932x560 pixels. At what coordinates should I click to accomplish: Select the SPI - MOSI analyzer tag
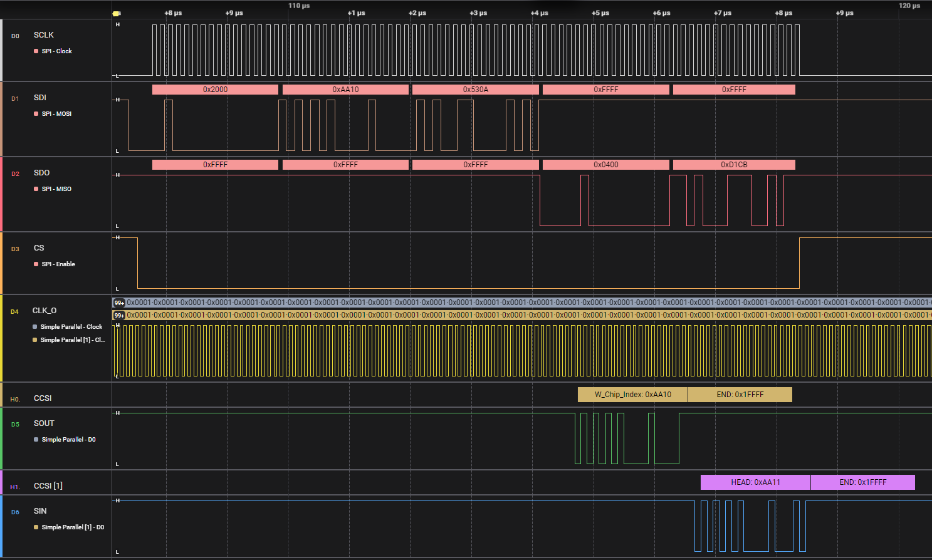point(56,114)
